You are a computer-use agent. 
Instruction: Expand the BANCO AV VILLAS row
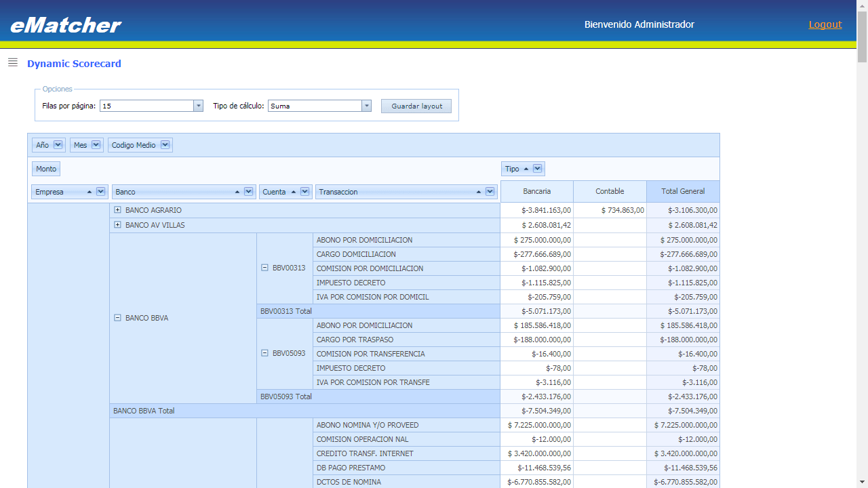pos(117,224)
